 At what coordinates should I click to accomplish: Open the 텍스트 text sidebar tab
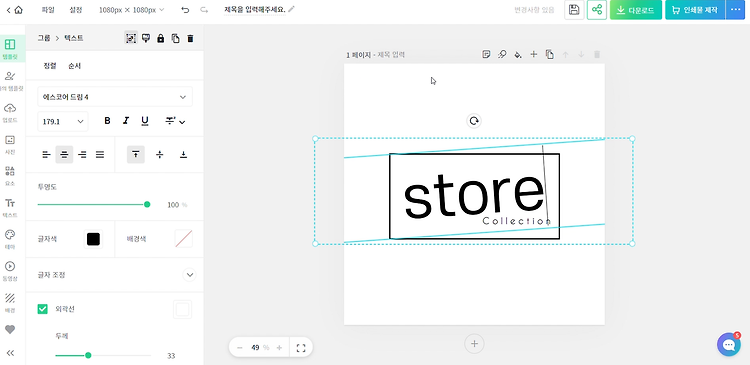10,208
